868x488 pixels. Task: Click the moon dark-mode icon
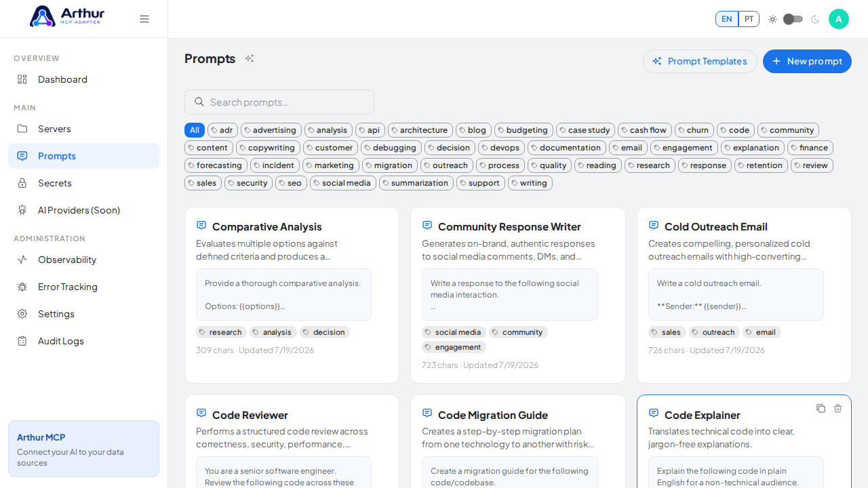pos(815,19)
